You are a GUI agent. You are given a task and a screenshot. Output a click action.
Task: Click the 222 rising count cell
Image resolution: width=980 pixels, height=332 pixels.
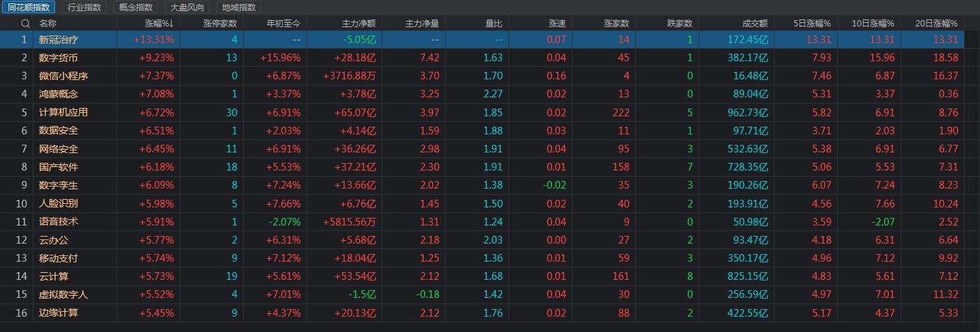[x=620, y=112]
